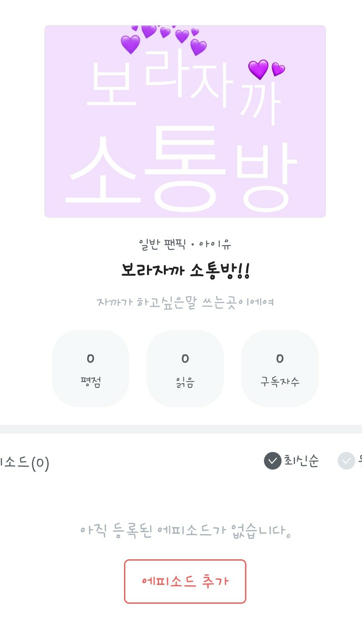The image size is (362, 644).
Task: Click the gray divider bar below stats
Action: click(181, 429)
